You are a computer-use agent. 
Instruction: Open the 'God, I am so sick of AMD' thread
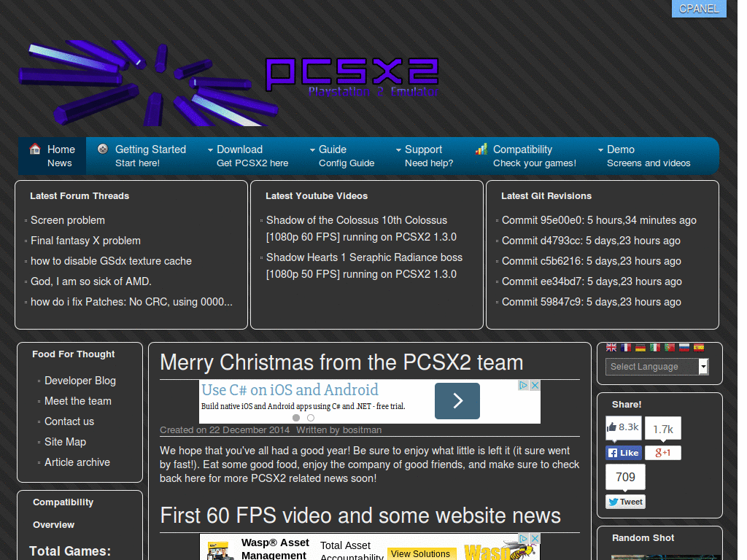pyautogui.click(x=90, y=281)
